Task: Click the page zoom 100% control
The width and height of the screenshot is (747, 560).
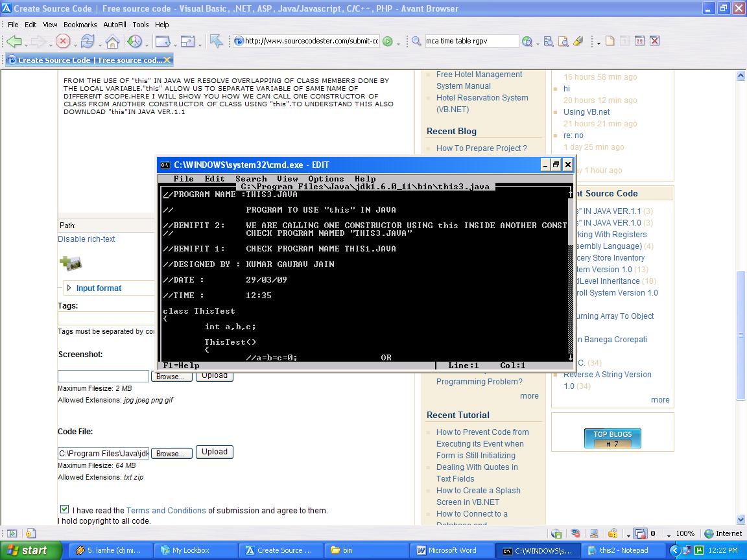Action: coord(683,533)
